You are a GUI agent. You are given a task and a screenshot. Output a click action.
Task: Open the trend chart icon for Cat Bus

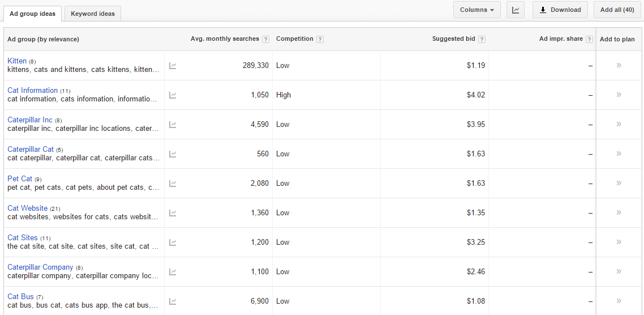click(173, 301)
